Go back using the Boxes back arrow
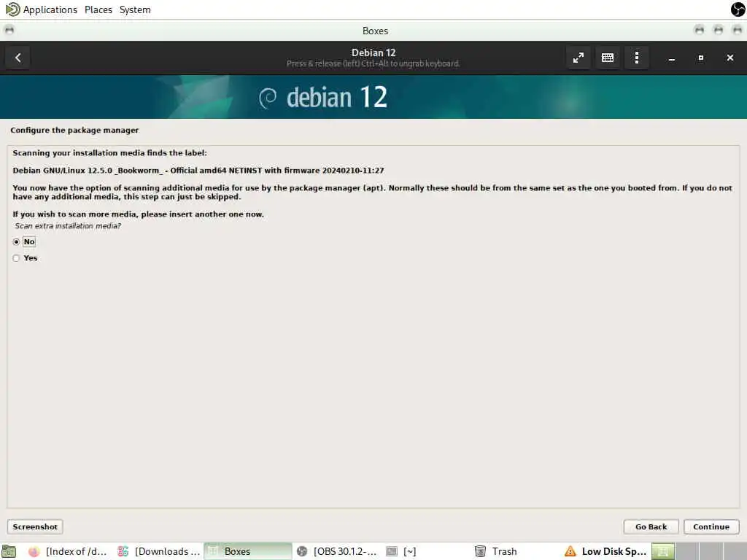The height and width of the screenshot is (560, 747). click(x=18, y=58)
